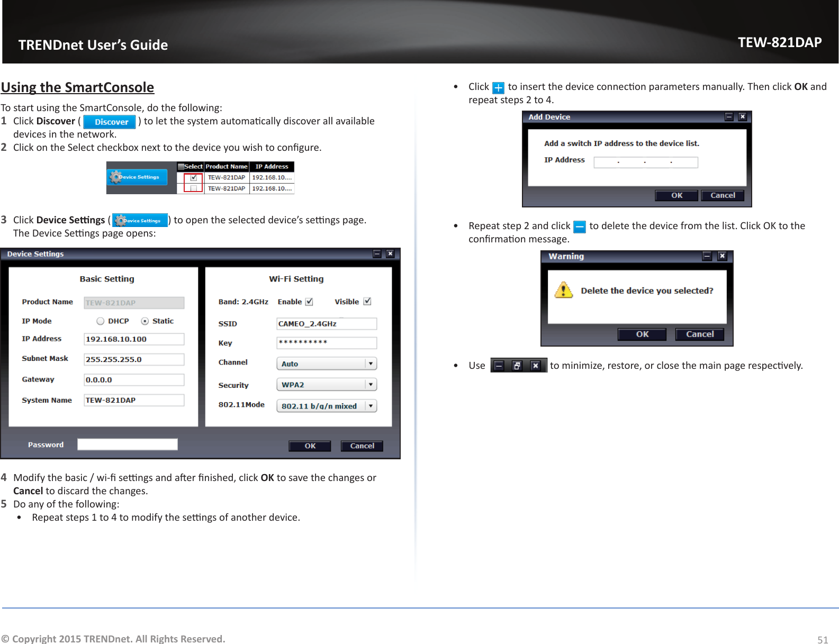The width and height of the screenshot is (839, 644).
Task: Check the Select box of first TEW-821DAP row
Action: [194, 178]
